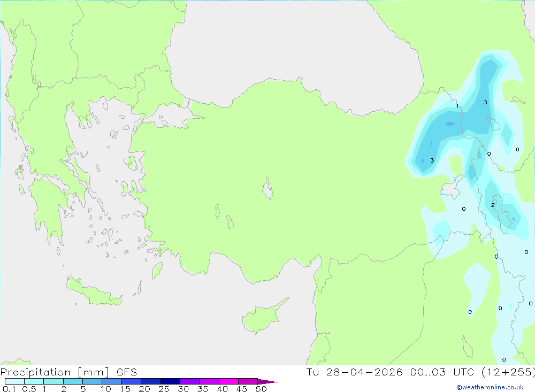The image size is (535, 392).
Task: Choose the 25–30 mm navy legend swatch
Action: coord(170,381)
